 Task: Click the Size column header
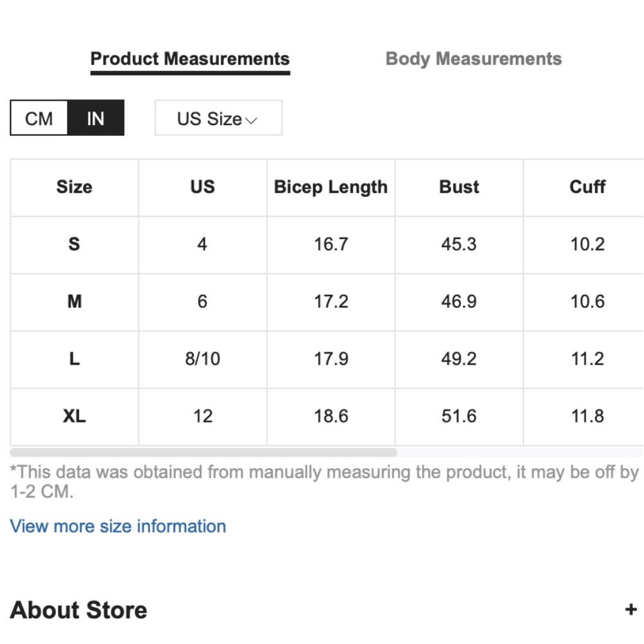(74, 187)
